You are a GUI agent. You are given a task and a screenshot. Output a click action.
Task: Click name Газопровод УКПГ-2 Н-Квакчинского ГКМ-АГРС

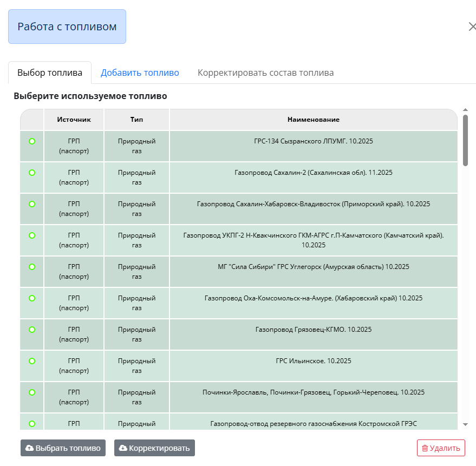click(314, 240)
